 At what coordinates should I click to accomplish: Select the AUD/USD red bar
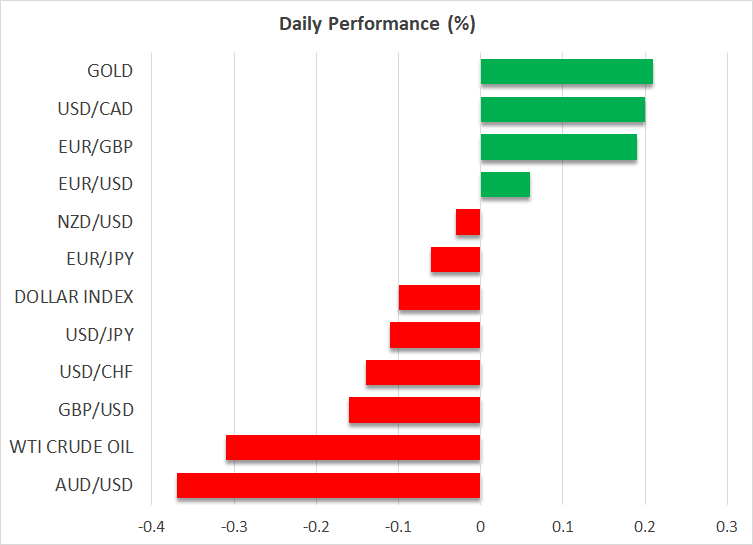pyautogui.click(x=329, y=485)
